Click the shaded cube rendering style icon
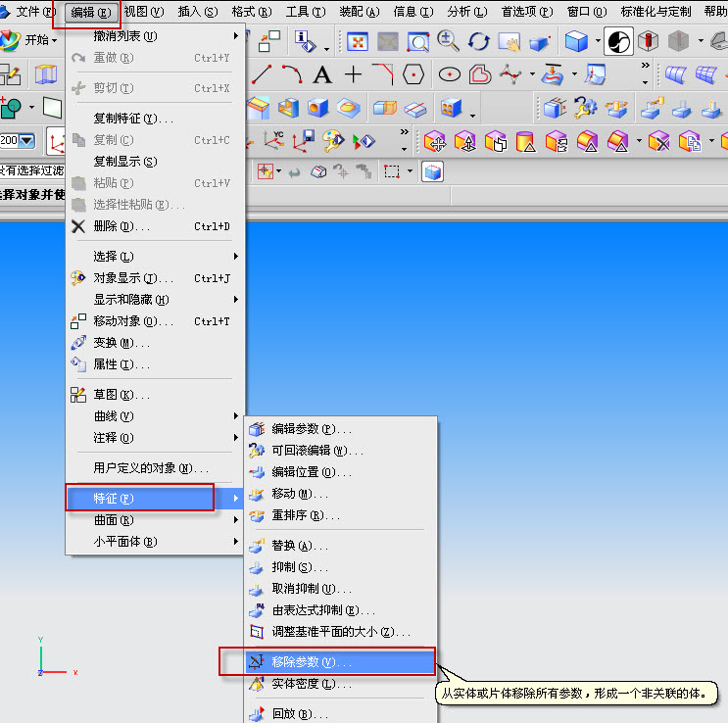This screenshot has height=723, width=728. [x=576, y=41]
